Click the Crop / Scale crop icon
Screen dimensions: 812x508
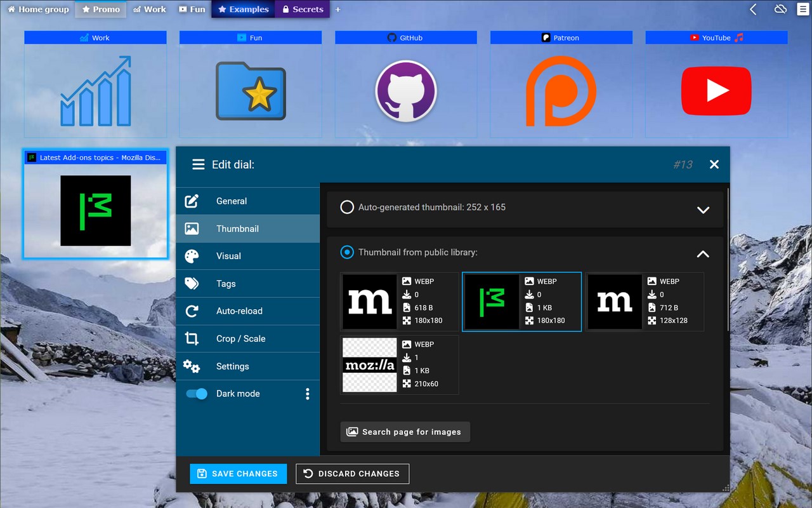(x=192, y=338)
